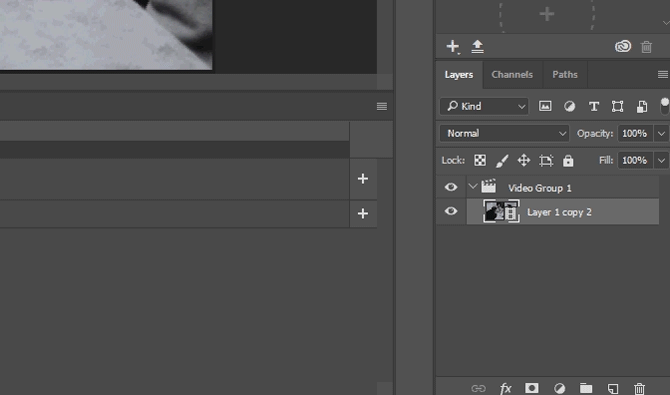Switch to the Channels tab
The image size is (670, 395).
[x=512, y=74]
